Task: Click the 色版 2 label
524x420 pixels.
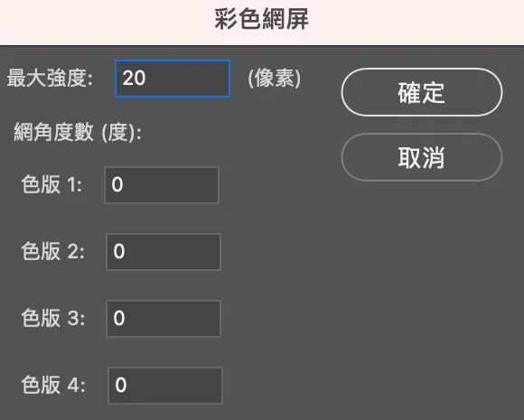Action: click(52, 251)
